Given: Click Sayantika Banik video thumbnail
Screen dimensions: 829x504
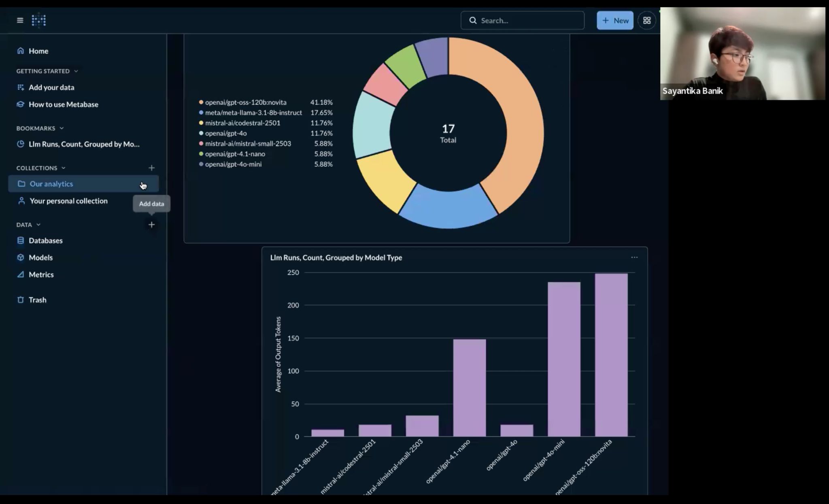Looking at the screenshot, I should click(x=742, y=53).
